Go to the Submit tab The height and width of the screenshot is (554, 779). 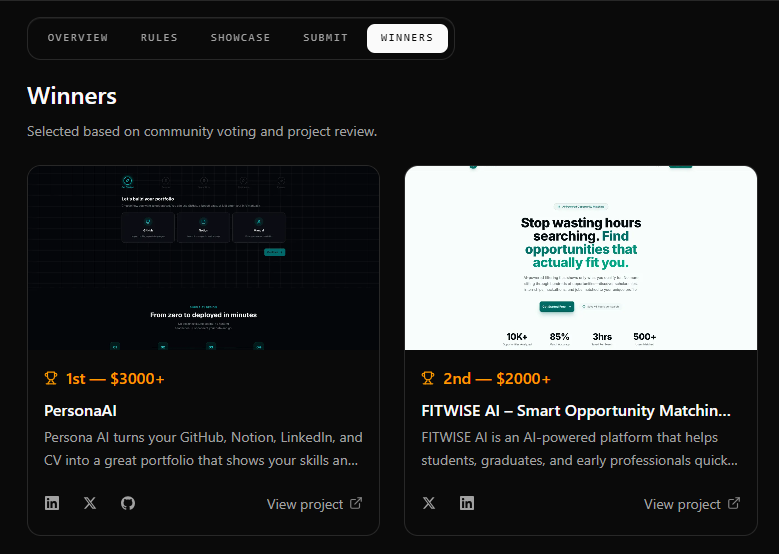(x=325, y=38)
